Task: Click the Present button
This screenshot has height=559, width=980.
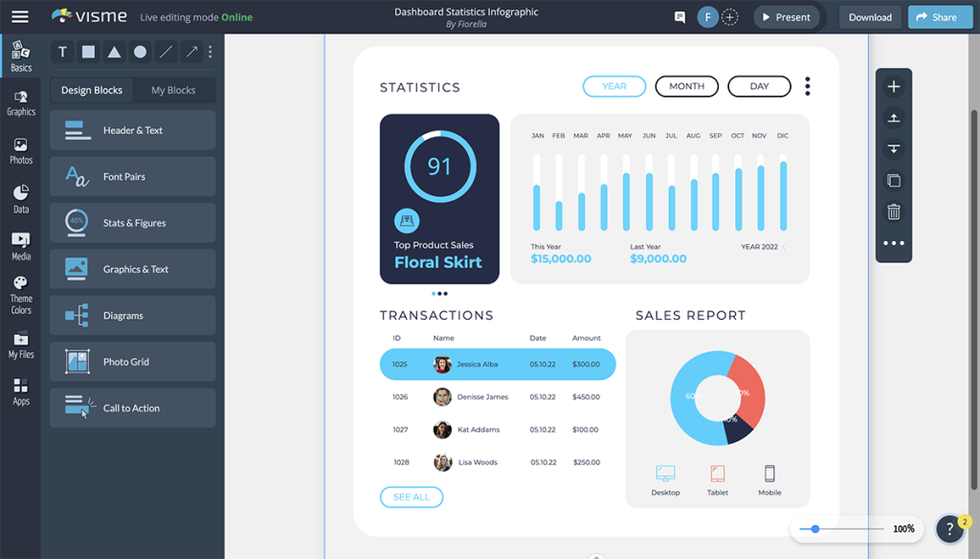Action: [x=787, y=16]
